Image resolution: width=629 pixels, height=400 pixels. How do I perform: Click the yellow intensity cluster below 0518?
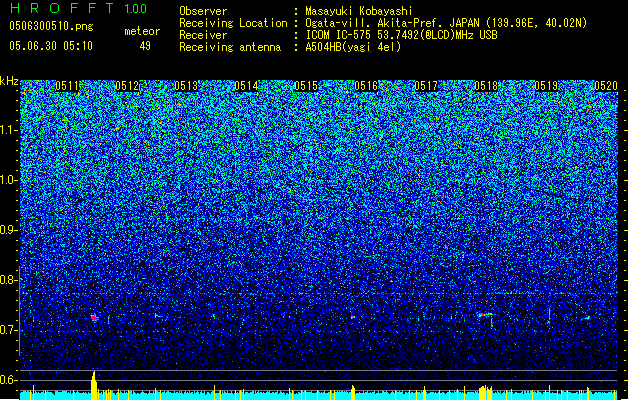click(486, 392)
